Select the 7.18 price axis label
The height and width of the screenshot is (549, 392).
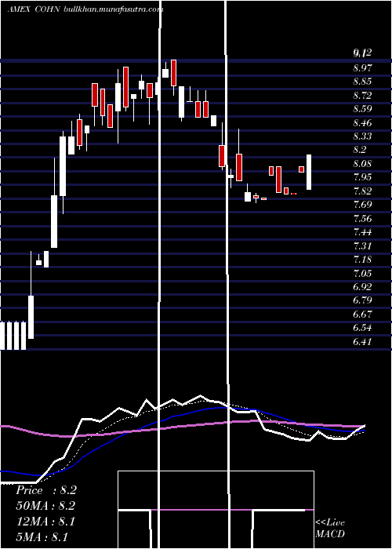click(362, 260)
